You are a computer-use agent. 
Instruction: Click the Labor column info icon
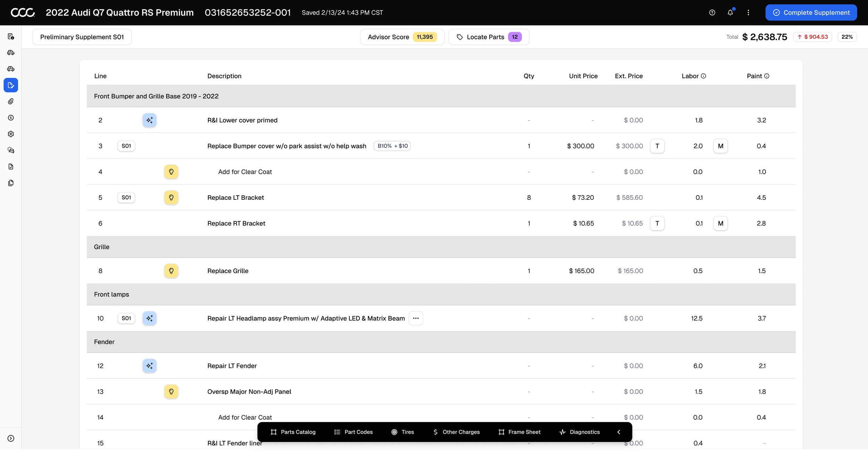(703, 76)
